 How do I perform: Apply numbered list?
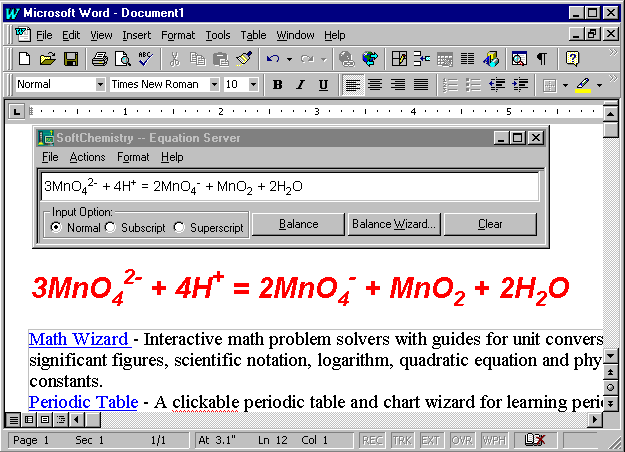[x=450, y=85]
